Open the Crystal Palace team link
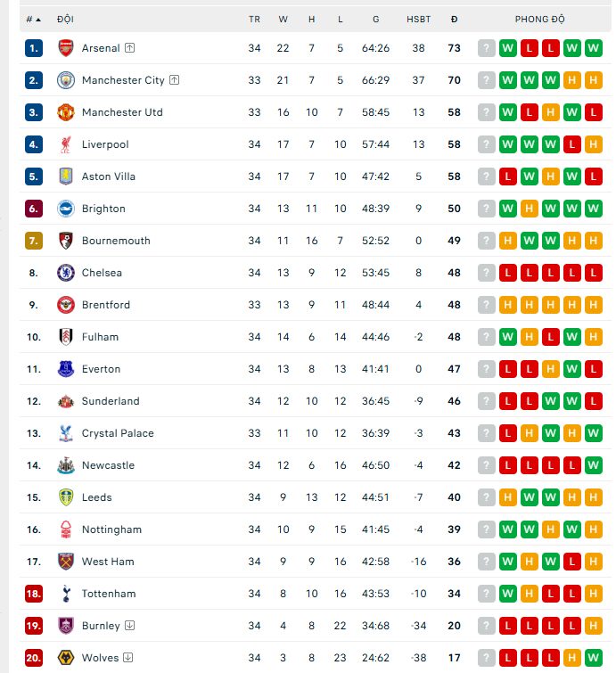Screen dimensions: 616x673 pyautogui.click(x=118, y=433)
